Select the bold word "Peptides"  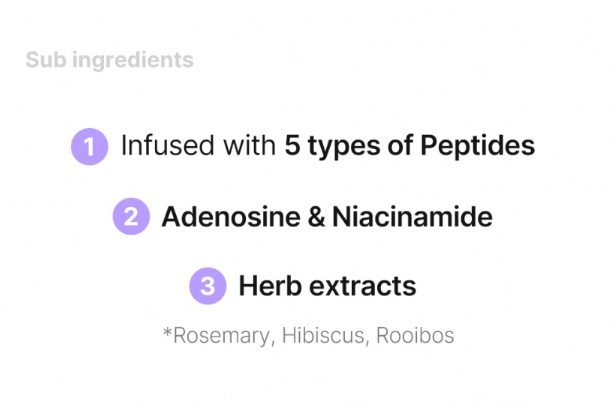477,147
